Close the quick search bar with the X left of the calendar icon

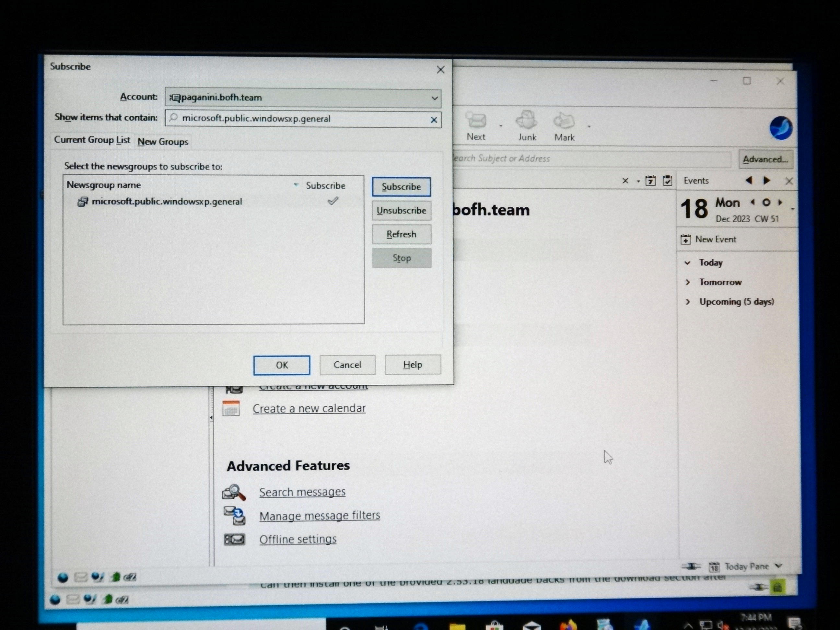[625, 181]
